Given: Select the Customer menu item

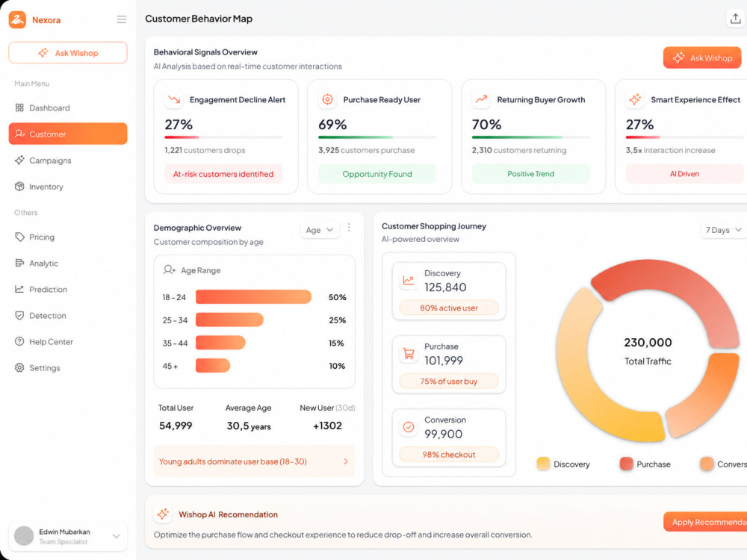Looking at the screenshot, I should pyautogui.click(x=68, y=134).
